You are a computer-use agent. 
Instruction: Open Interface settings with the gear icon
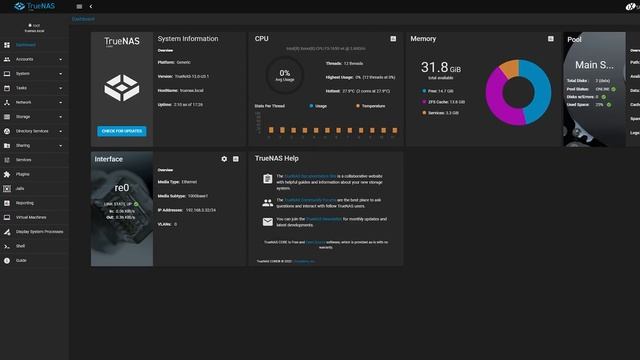(224, 159)
